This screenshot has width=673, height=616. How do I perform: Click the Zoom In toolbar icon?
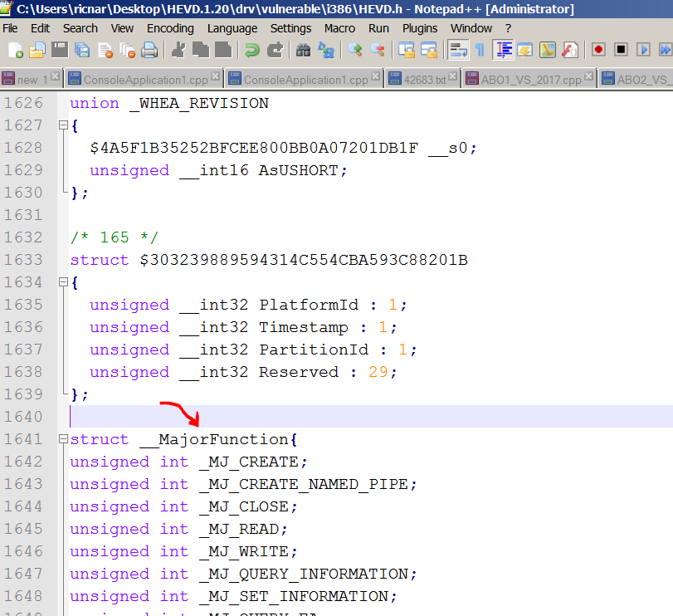(355, 50)
